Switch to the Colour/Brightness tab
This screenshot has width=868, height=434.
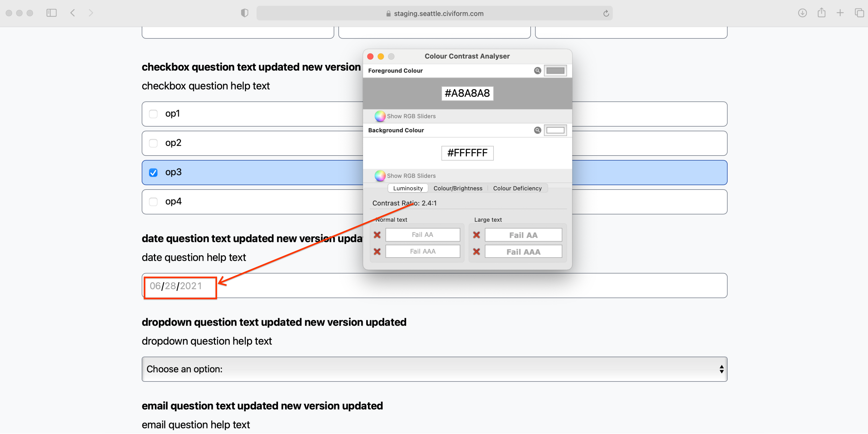tap(458, 188)
